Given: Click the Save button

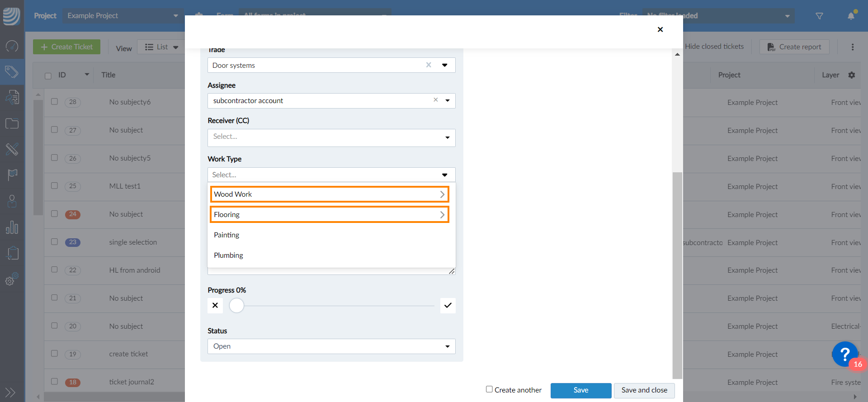Looking at the screenshot, I should pos(580,390).
